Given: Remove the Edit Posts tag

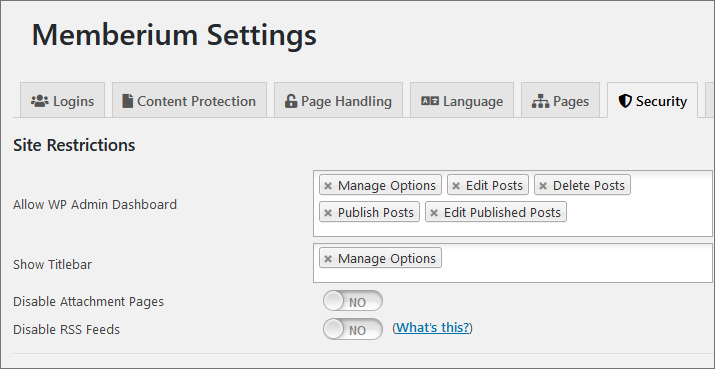Looking at the screenshot, I should coord(456,186).
